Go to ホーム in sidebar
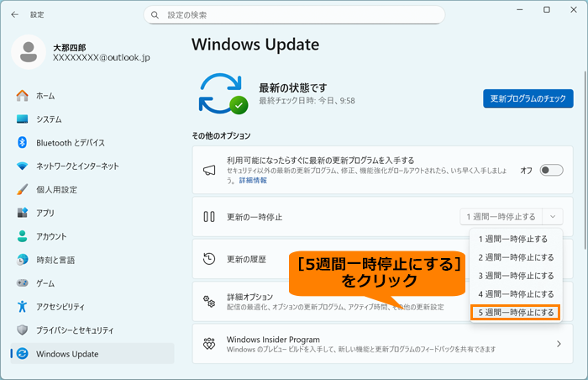The height and width of the screenshot is (380, 588). pyautogui.click(x=45, y=96)
